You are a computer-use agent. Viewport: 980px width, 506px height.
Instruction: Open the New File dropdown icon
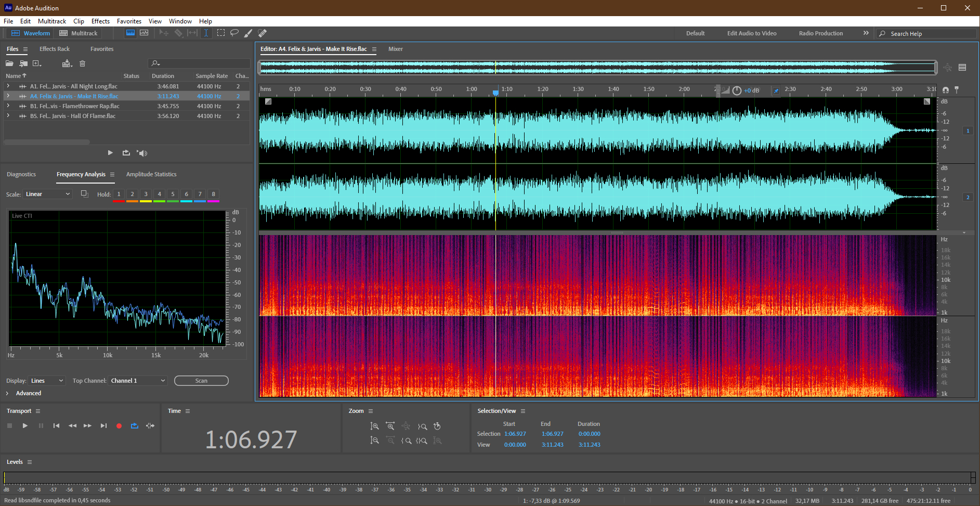[37, 63]
